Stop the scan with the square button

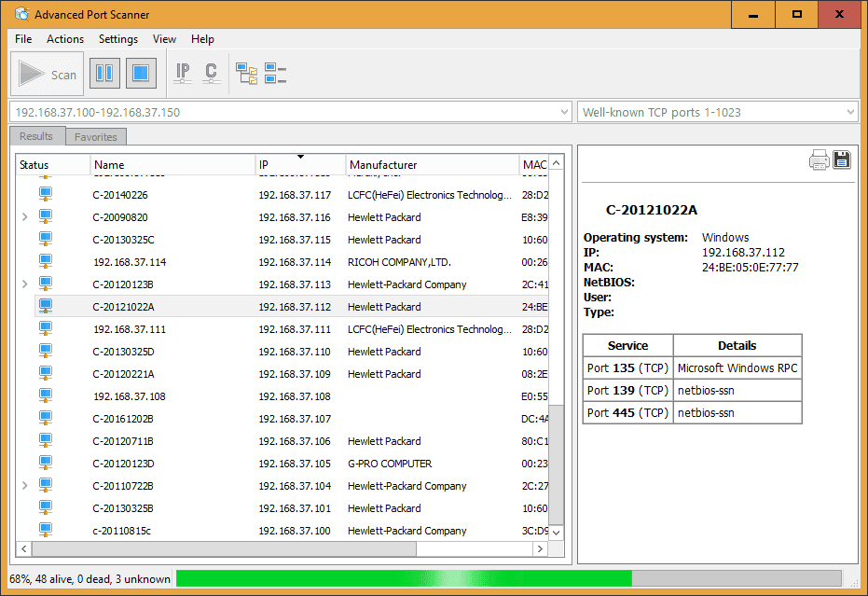tap(140, 74)
